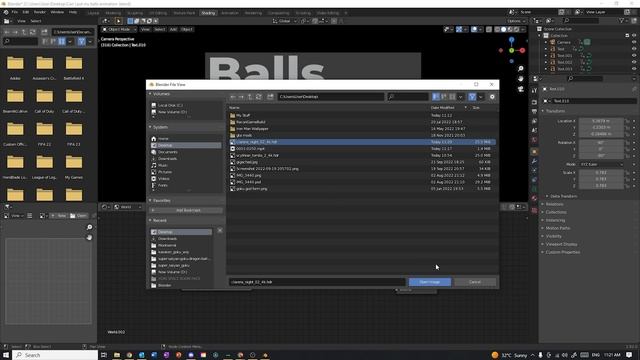Image resolution: width=640 pixels, height=360 pixels.
Task: Open the Output properties tab icon
Action: (x=534, y=111)
